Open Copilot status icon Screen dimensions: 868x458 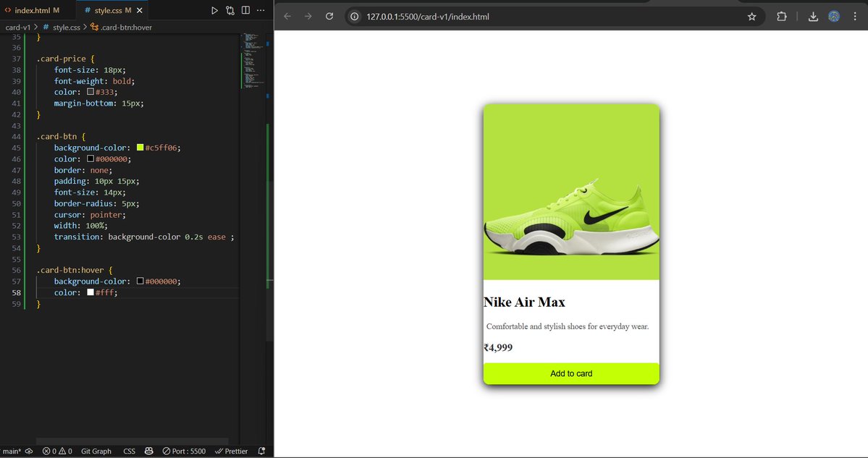click(x=149, y=451)
